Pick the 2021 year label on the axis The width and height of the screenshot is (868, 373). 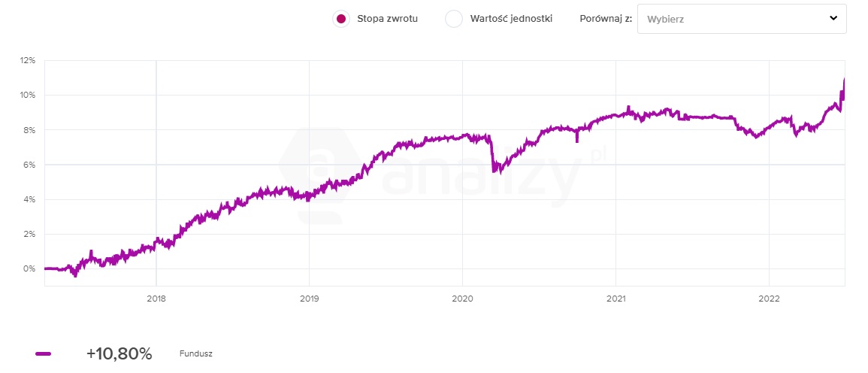pos(615,299)
